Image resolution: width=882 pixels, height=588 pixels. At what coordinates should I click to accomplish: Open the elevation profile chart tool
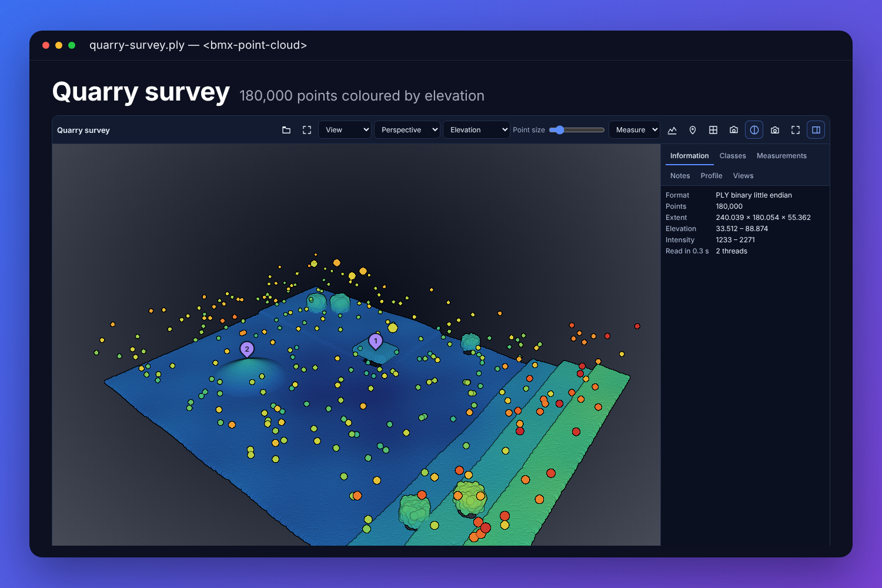[x=672, y=130]
